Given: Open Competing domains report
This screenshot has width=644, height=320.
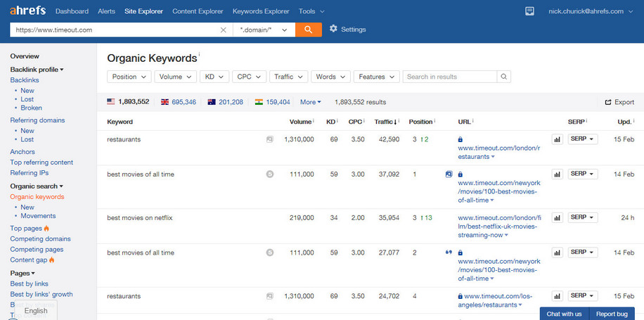Looking at the screenshot, I should [40, 238].
